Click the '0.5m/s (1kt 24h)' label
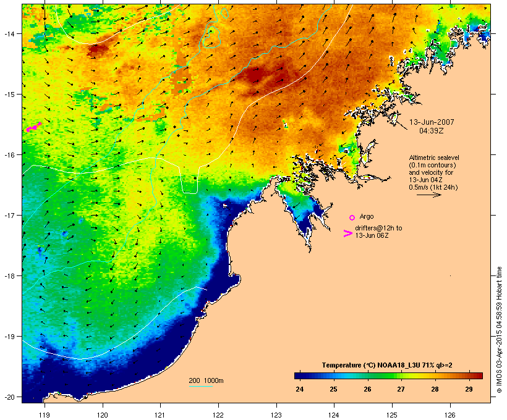Screen dimensions: 507x420 (433, 187)
